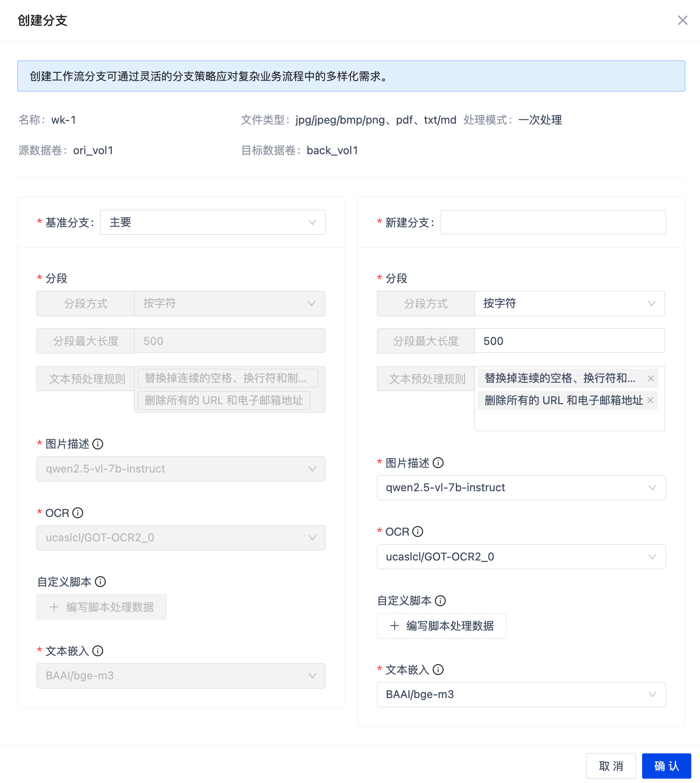Click info icon next to right OCR label
The image size is (700, 783).
[x=417, y=532]
